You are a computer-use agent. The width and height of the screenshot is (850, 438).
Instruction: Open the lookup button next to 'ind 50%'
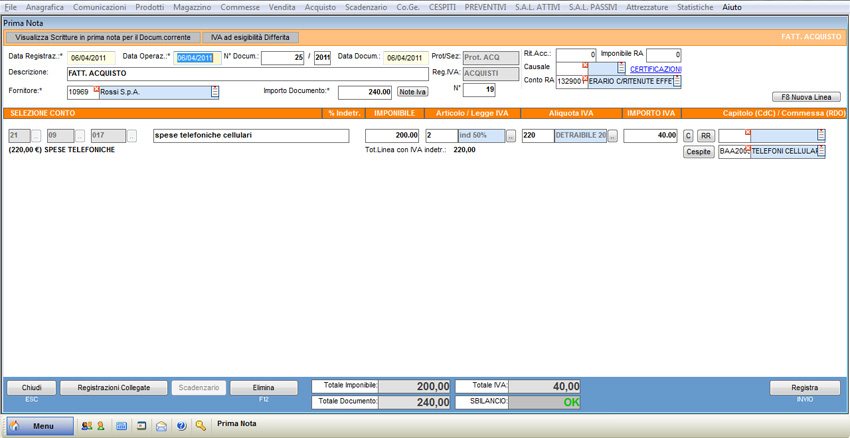pyautogui.click(x=511, y=136)
